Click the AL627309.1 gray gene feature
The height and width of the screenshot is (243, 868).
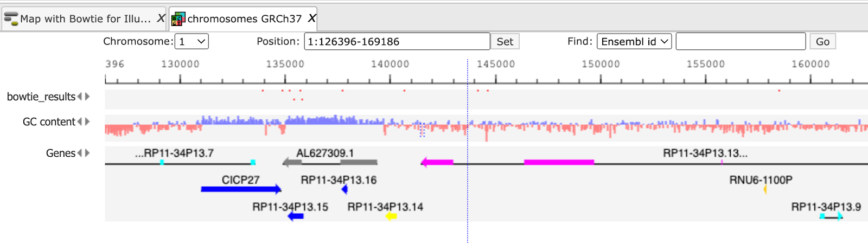(330, 162)
